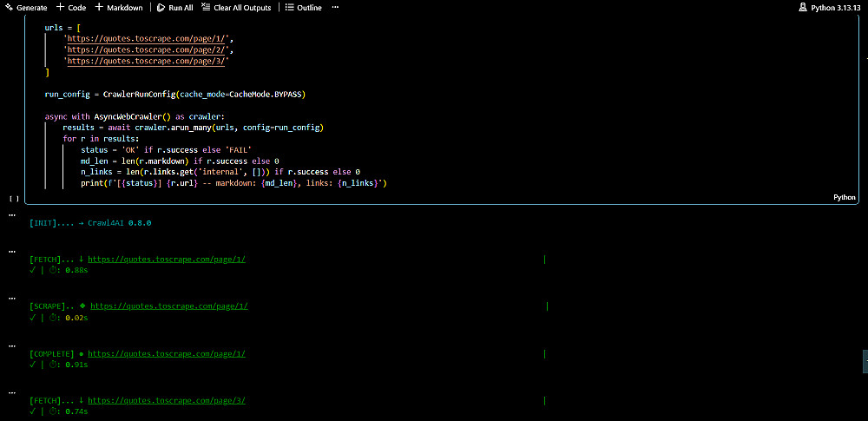Viewport: 868px width, 421px height.
Task: Click the 'status = OK if r.success' line
Action: pos(166,150)
